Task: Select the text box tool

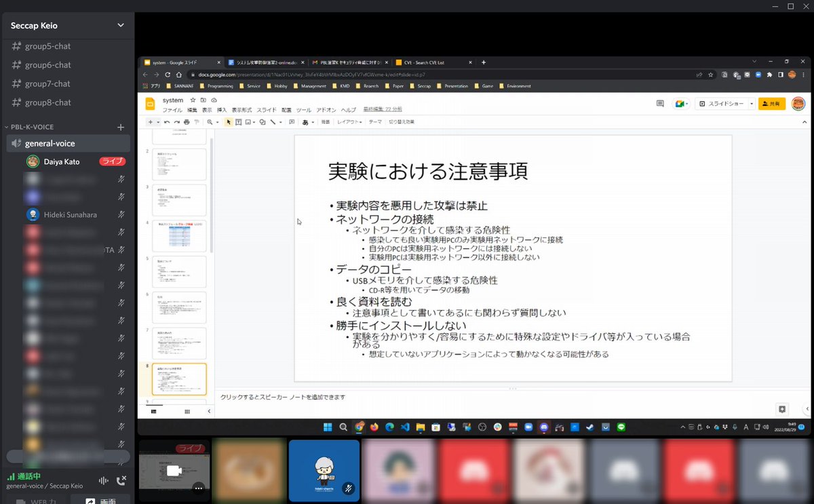Action: point(238,122)
